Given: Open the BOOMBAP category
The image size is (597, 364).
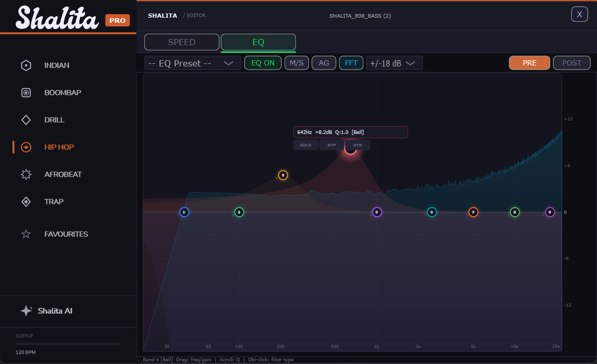Looking at the screenshot, I should pyautogui.click(x=63, y=92).
